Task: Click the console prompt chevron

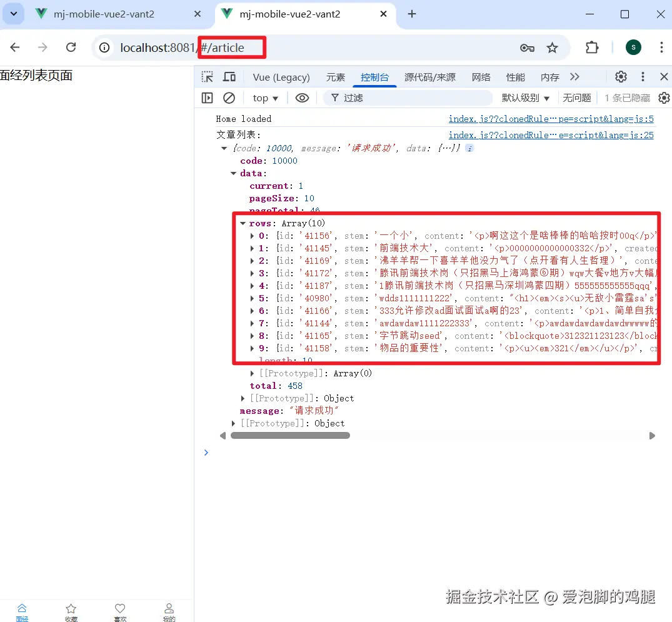Action: click(x=206, y=452)
